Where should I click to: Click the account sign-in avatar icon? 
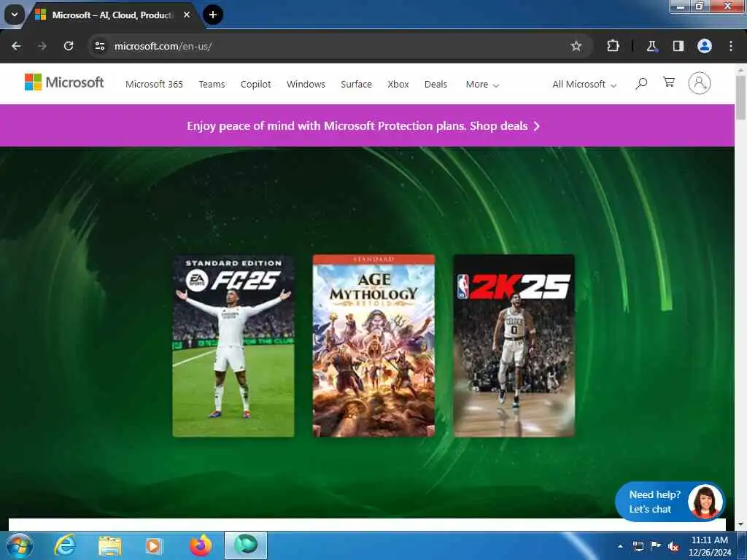pyautogui.click(x=699, y=83)
